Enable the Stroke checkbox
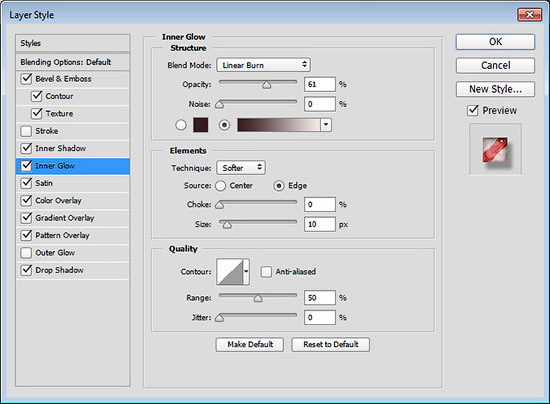 pos(26,131)
